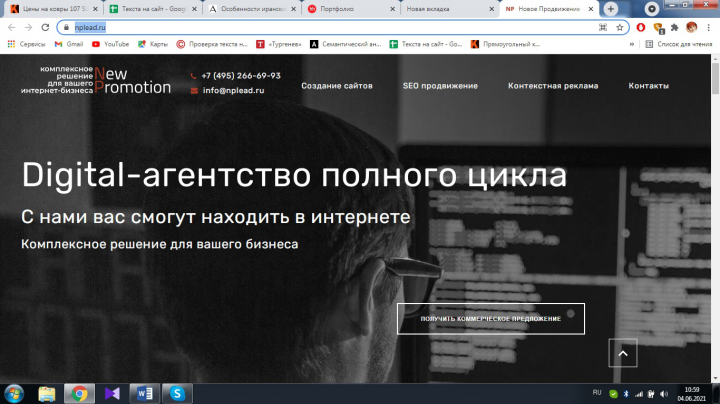This screenshot has height=404, width=720.
Task: Click the volume speaker tray icon
Action: click(x=664, y=394)
